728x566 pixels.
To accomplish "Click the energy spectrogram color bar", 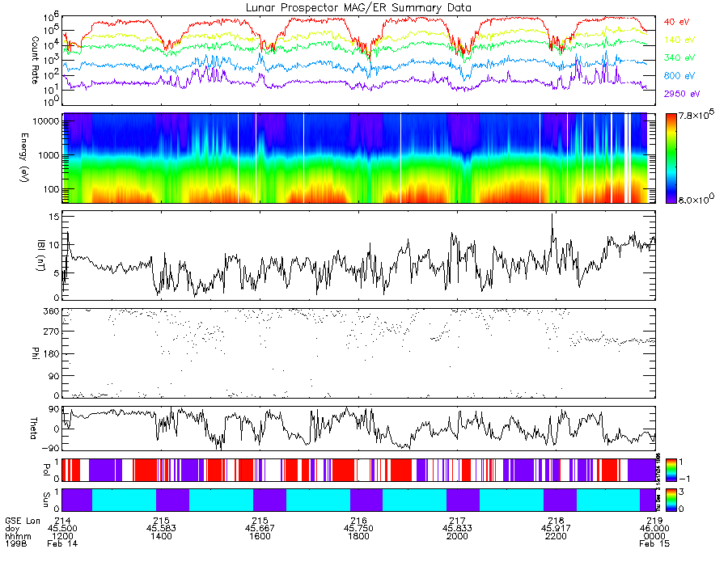I will (x=671, y=158).
